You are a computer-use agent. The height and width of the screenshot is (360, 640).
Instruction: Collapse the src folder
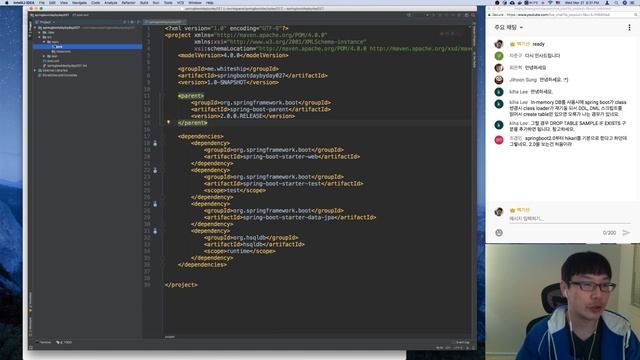tap(40, 37)
